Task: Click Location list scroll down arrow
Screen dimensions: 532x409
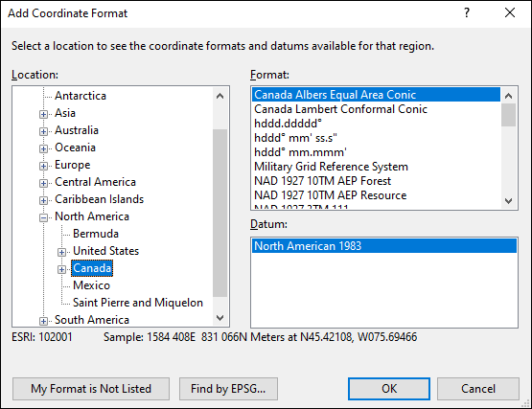Action: [220, 318]
